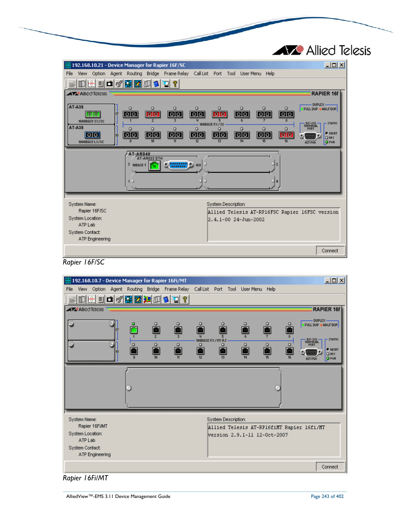Viewport: 411px width, 532px height.
Task: Click 'ATP Engineering' contact in 16F/SC window
Action: 94,239
